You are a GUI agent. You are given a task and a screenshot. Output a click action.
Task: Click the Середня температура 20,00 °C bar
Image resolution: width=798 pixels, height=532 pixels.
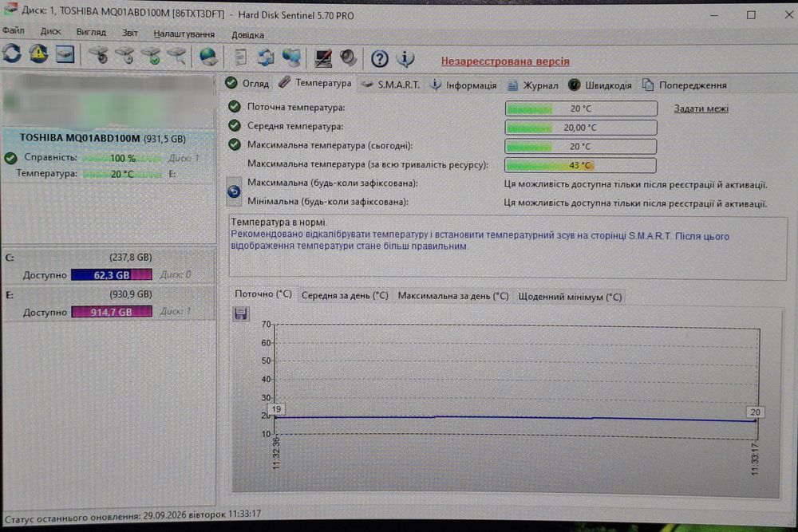coord(581,127)
